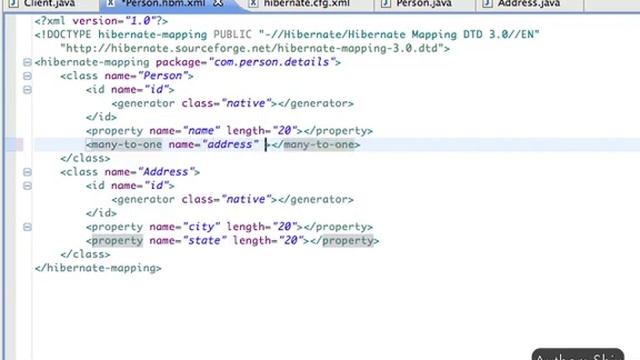
Task: Click the Java file icon on Client.java tab
Action: pyautogui.click(x=13, y=3)
